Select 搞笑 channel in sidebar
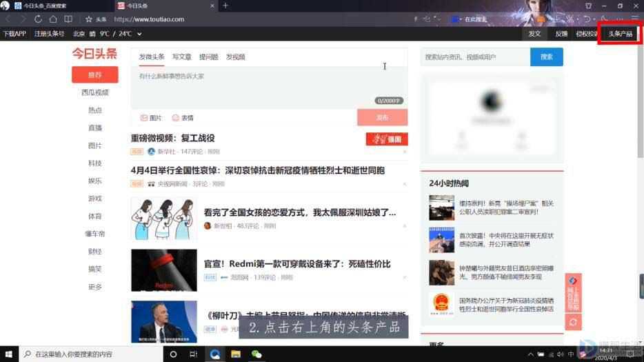 95,269
